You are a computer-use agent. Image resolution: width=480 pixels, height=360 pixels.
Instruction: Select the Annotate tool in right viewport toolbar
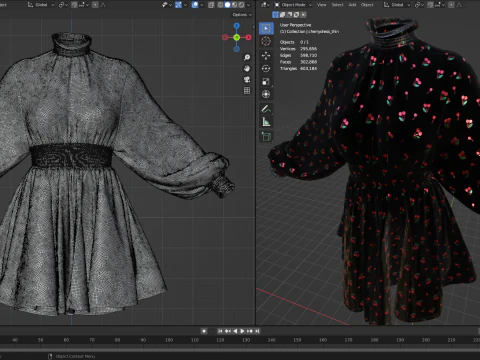pos(266,109)
